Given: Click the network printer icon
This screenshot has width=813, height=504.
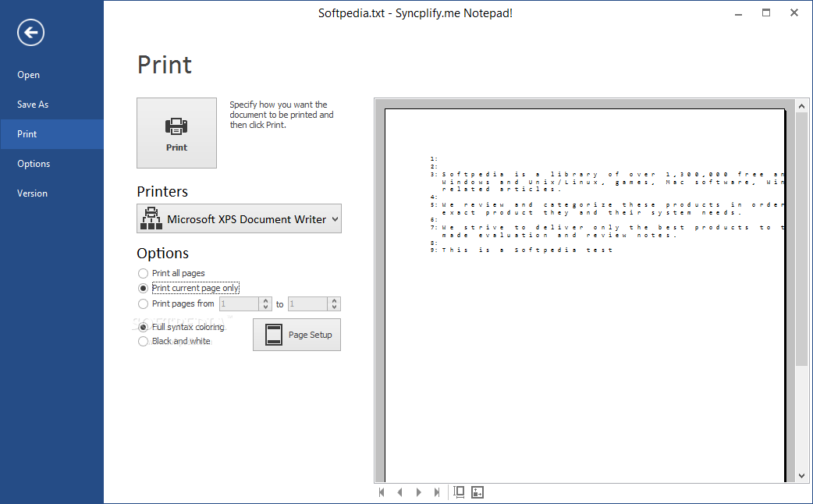Looking at the screenshot, I should coord(151,218).
